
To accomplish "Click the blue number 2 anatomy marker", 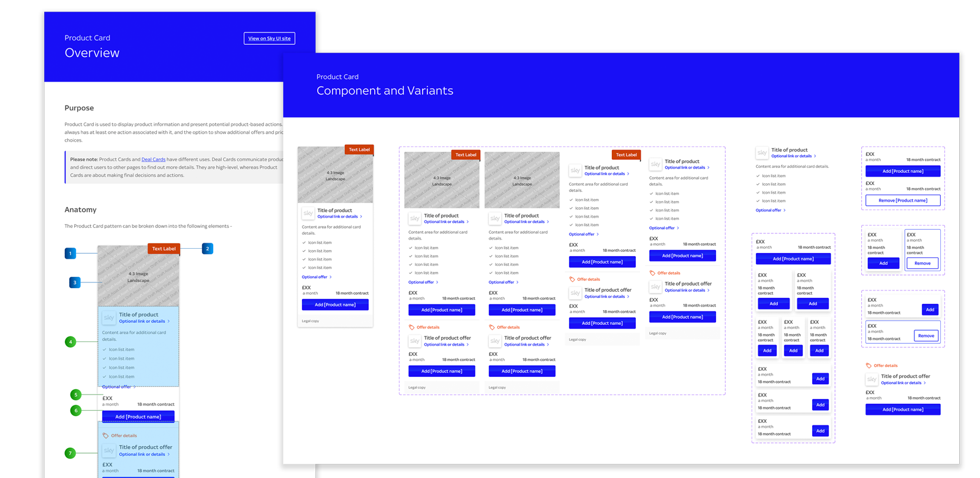I will click(208, 248).
